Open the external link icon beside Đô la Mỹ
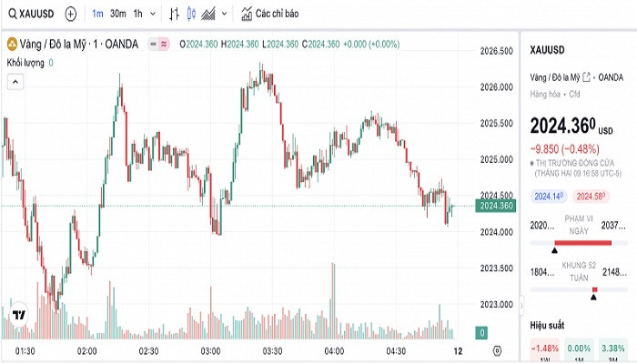This screenshot has height=364, width=637. tap(587, 76)
